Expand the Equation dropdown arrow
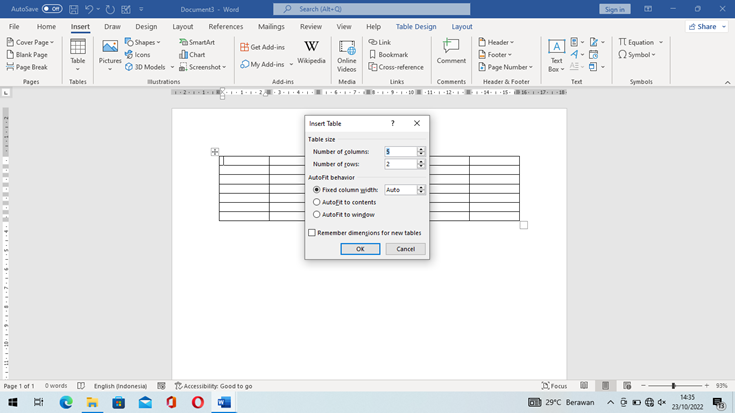The image size is (735, 413). point(661,42)
